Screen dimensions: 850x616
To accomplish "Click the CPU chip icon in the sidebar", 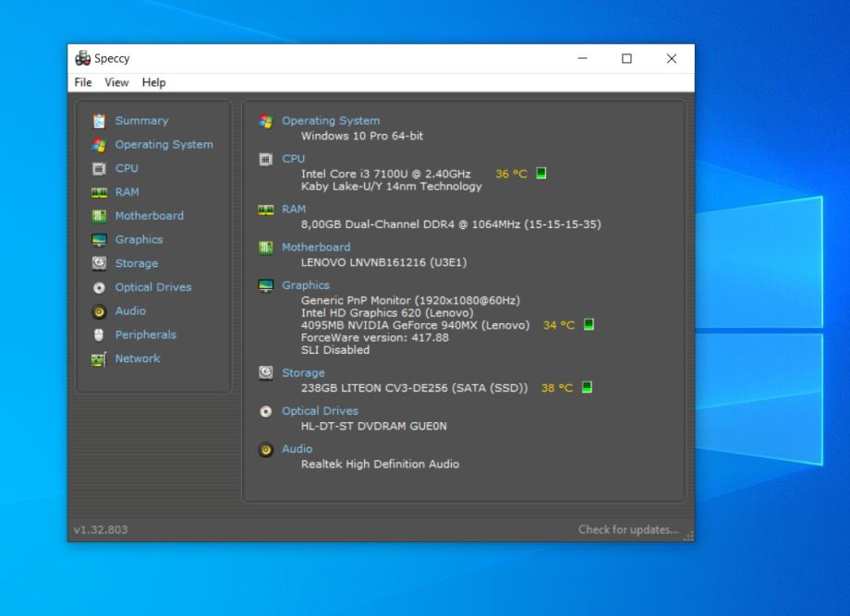I will coord(99,168).
